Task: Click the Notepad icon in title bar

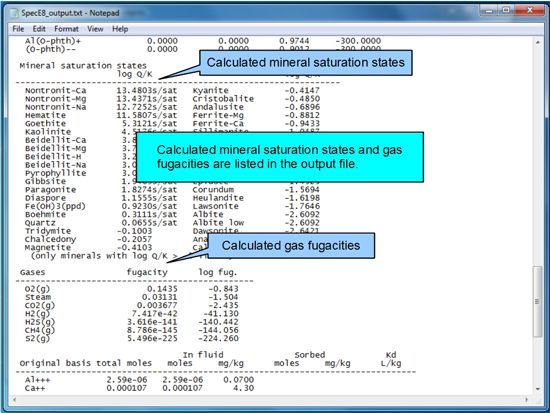Action: [14, 13]
